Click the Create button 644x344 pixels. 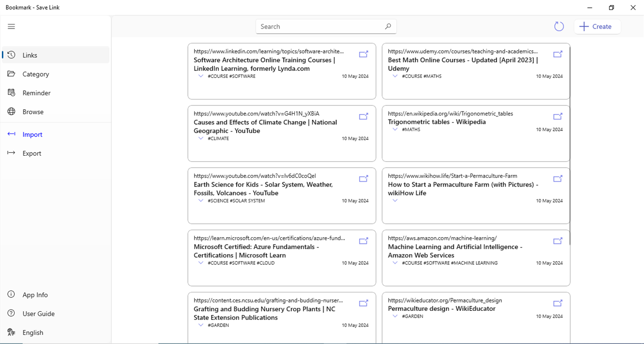point(597,27)
